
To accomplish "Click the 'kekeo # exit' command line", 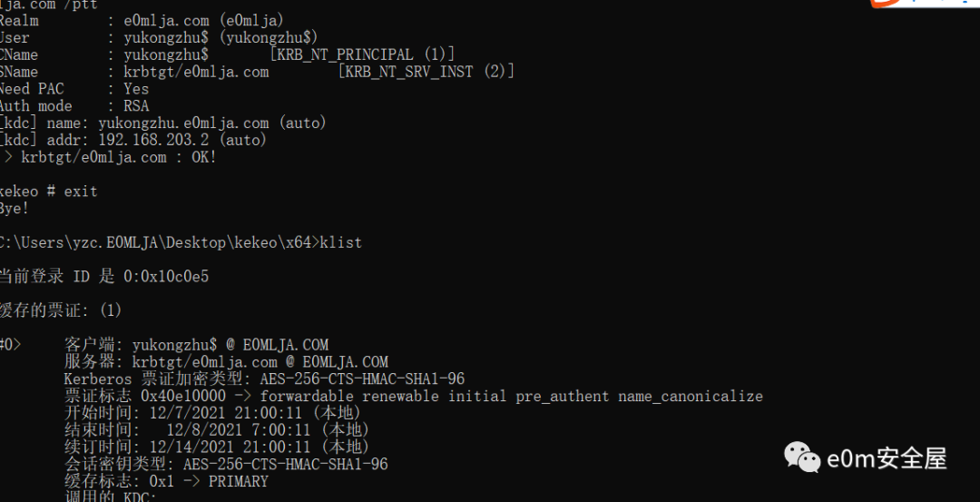I will click(49, 192).
